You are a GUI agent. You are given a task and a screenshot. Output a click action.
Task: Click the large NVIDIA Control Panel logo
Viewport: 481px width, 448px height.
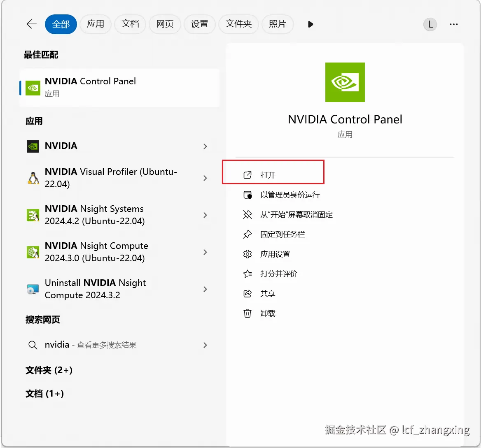(345, 82)
